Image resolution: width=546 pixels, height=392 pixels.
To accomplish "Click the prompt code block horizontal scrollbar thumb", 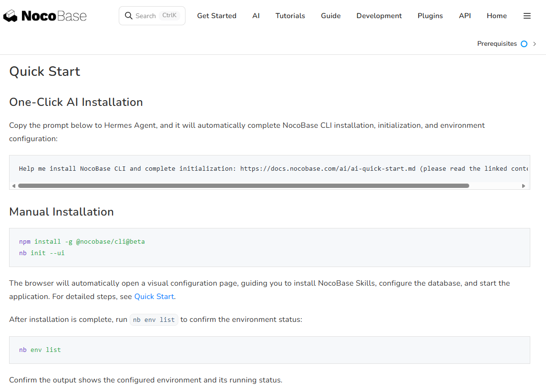I will pyautogui.click(x=243, y=186).
